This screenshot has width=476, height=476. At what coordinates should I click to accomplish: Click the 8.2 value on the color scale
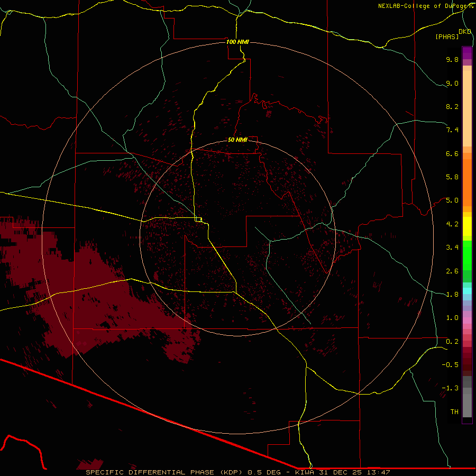click(452, 106)
